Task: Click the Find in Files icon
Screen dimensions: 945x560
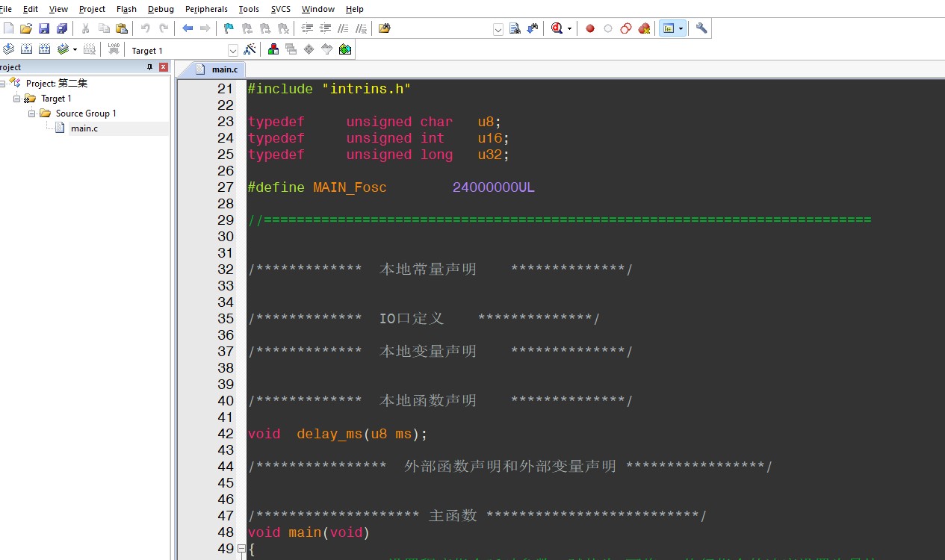Action: click(515, 28)
